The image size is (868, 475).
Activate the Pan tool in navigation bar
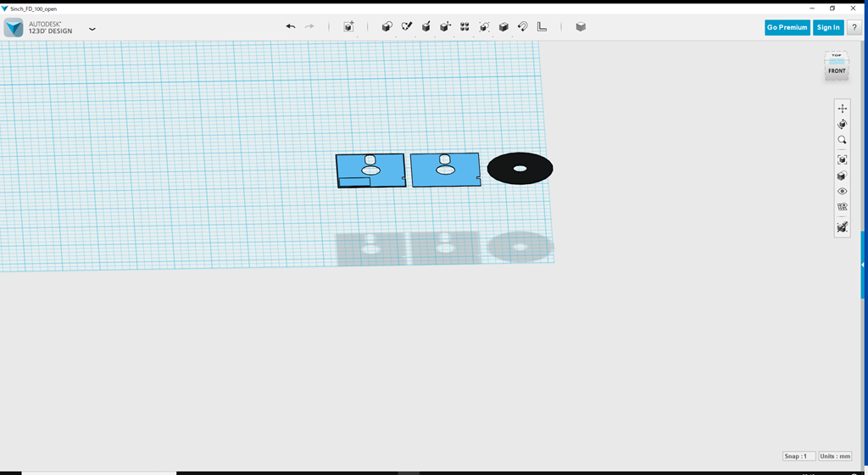(842, 109)
